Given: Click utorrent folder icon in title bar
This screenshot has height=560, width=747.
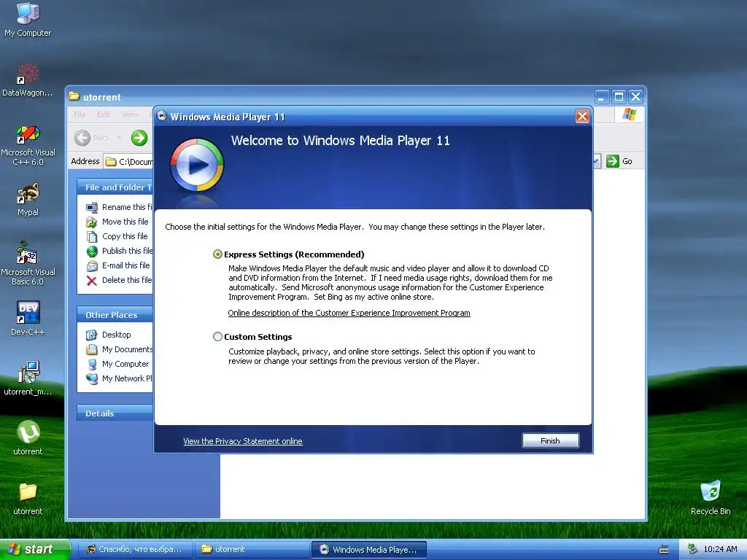Looking at the screenshot, I should tap(74, 97).
